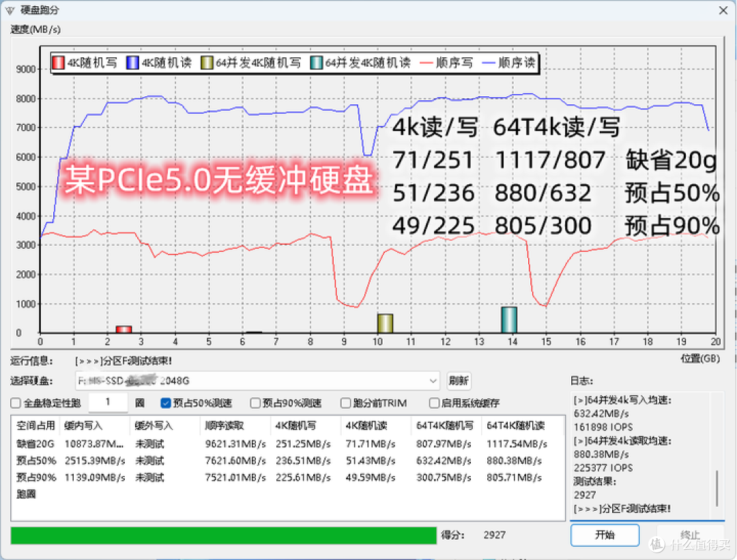The height and width of the screenshot is (560, 737).
Task: Click the 开始 start button
Action: coord(605,535)
